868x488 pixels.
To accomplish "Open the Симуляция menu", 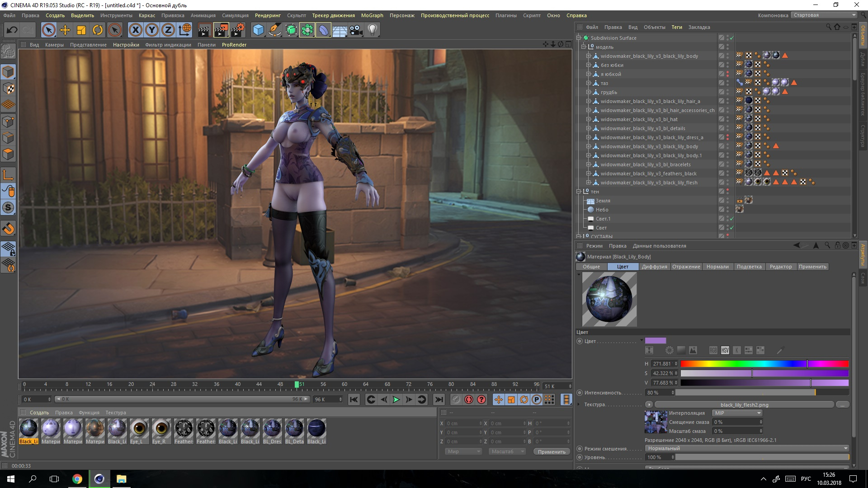I will click(235, 15).
